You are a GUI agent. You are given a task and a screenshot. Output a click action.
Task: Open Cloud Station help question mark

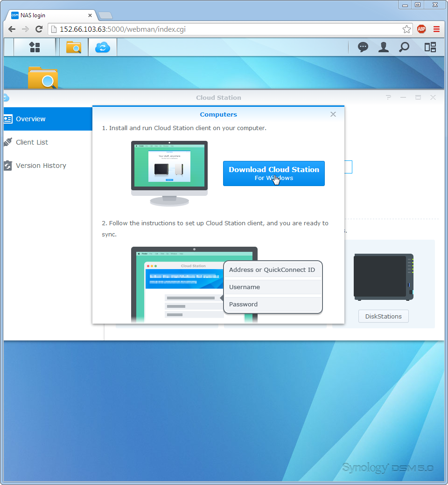(388, 97)
